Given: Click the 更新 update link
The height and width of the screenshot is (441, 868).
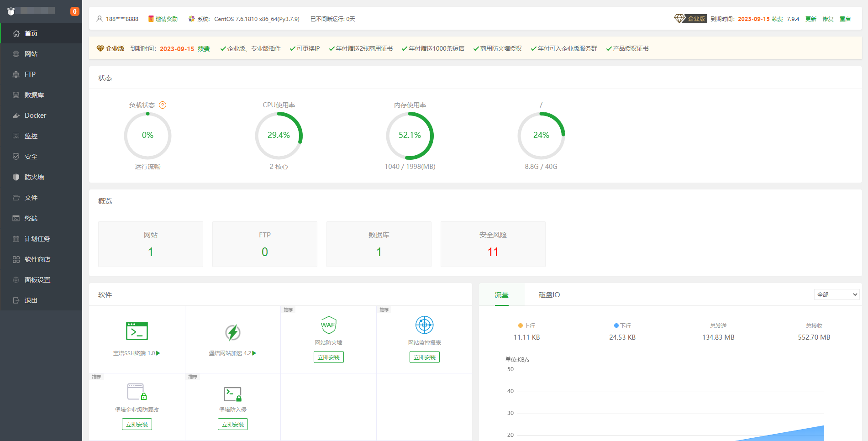Looking at the screenshot, I should click(811, 19).
